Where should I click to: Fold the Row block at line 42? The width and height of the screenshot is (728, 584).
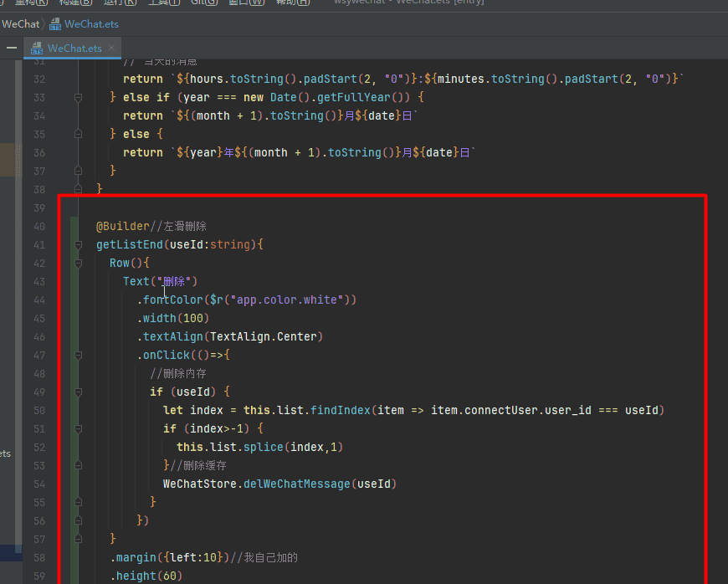click(78, 263)
